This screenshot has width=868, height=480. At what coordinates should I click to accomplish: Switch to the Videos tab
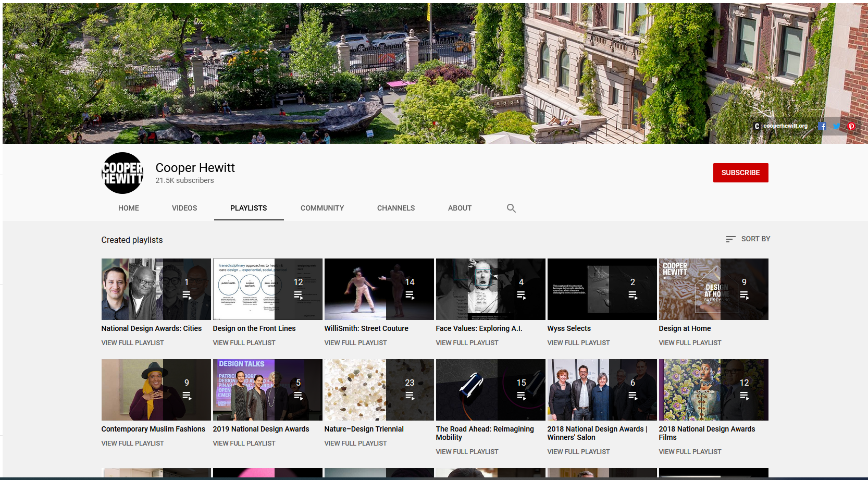(184, 208)
